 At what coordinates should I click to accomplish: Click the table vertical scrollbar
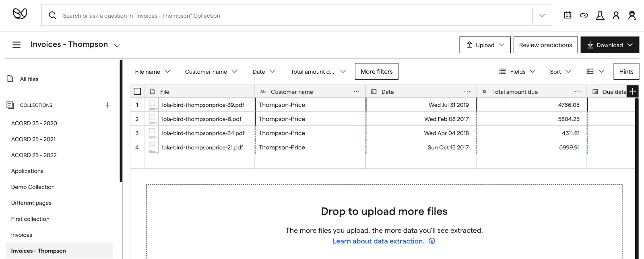coord(637,177)
